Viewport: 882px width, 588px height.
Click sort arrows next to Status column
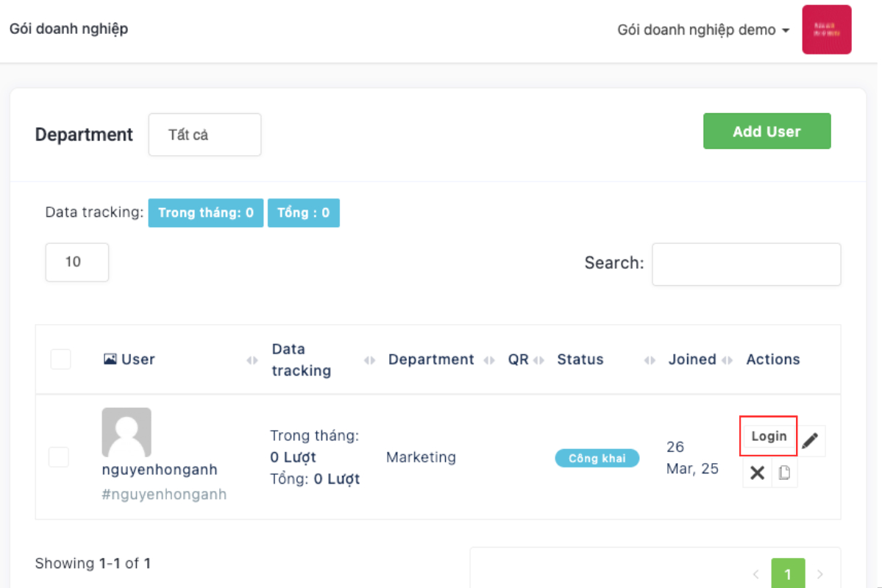click(650, 360)
